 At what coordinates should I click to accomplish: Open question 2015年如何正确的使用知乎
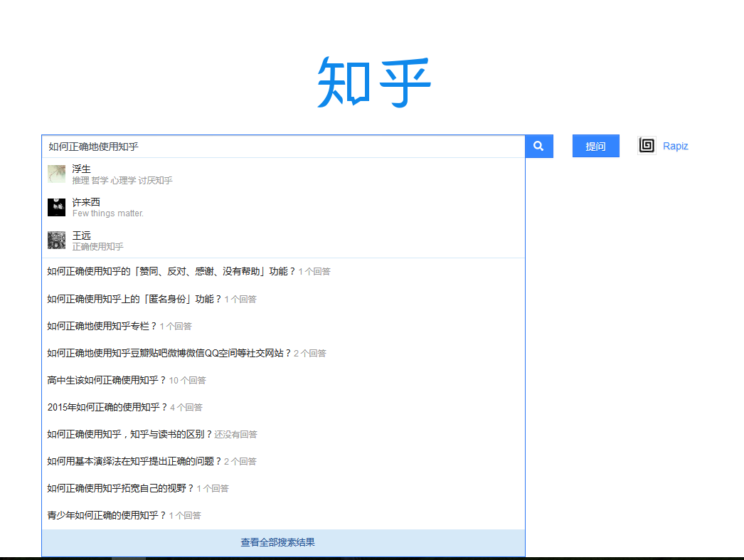pos(283,407)
